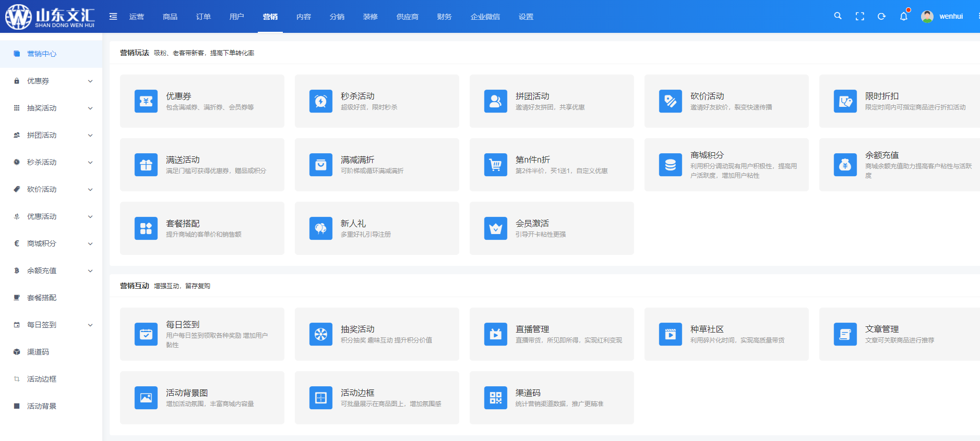
Task: Go to the 订单 top menu
Action: tap(204, 17)
